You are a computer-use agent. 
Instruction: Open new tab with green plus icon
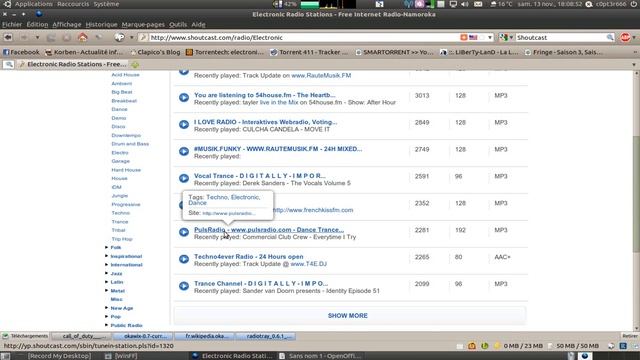pyautogui.click(x=135, y=64)
